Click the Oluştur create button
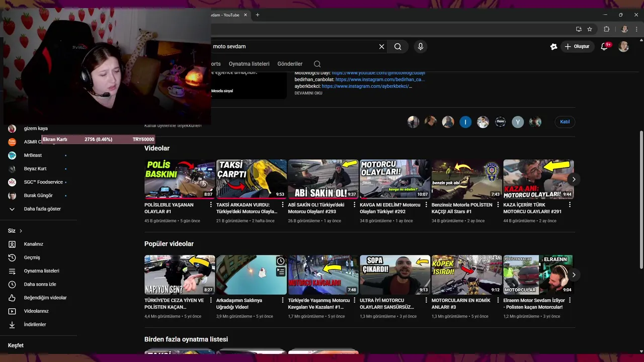The image size is (644, 362). 577,46
